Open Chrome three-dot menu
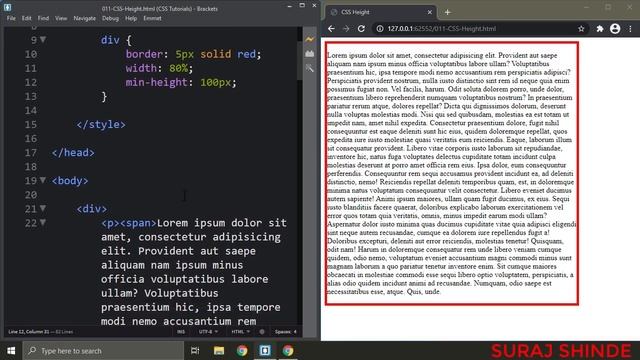The height and width of the screenshot is (360, 640). [630, 29]
